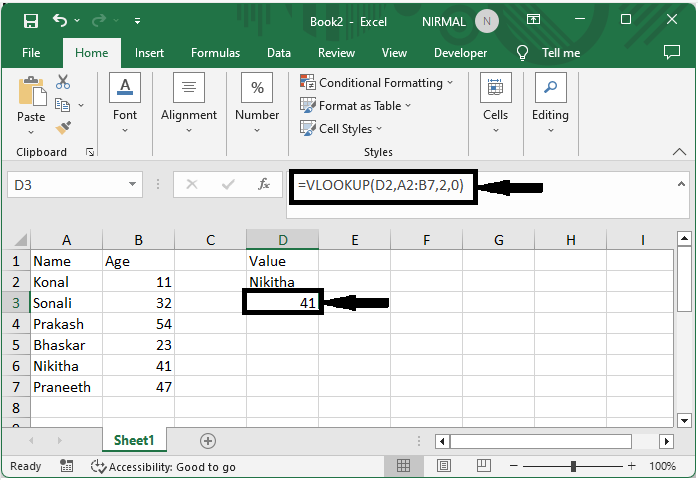The width and height of the screenshot is (698, 480).
Task: Click into the VLOOKUP formula text
Action: pos(381,185)
